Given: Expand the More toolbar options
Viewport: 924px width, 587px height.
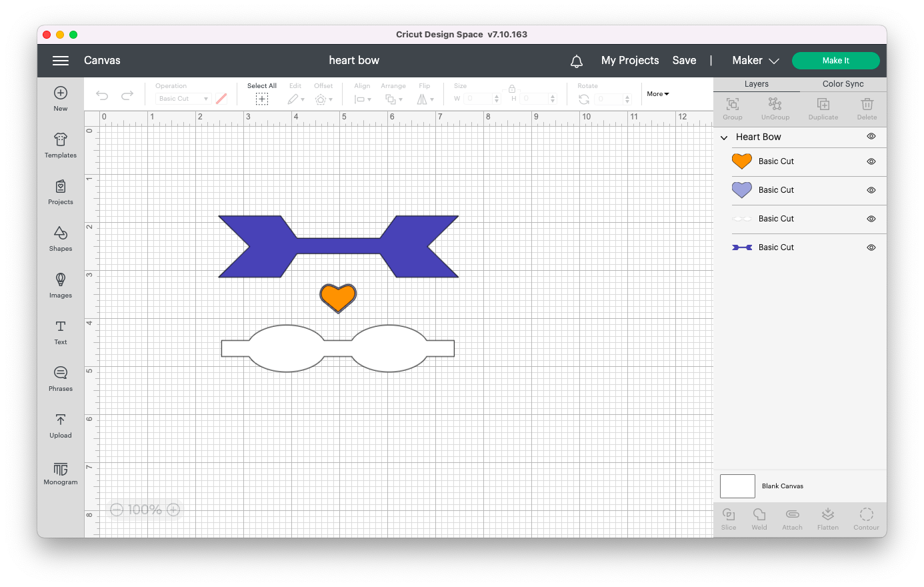Looking at the screenshot, I should [x=657, y=94].
